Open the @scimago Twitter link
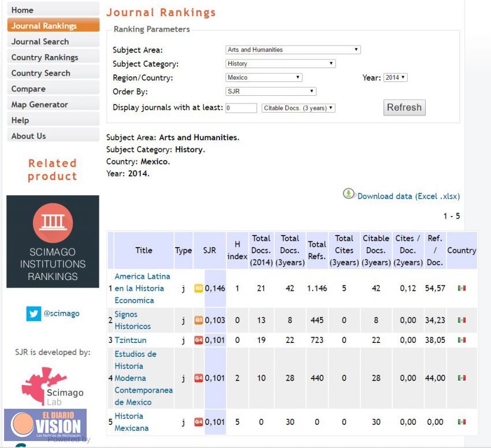The height and width of the screenshot is (448, 491). [61, 313]
